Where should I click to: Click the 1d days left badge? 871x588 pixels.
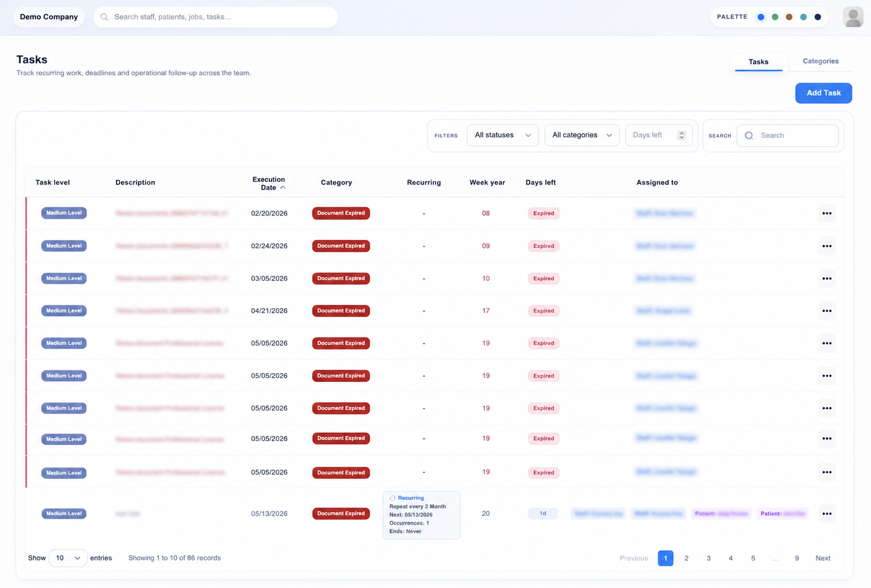[543, 514]
